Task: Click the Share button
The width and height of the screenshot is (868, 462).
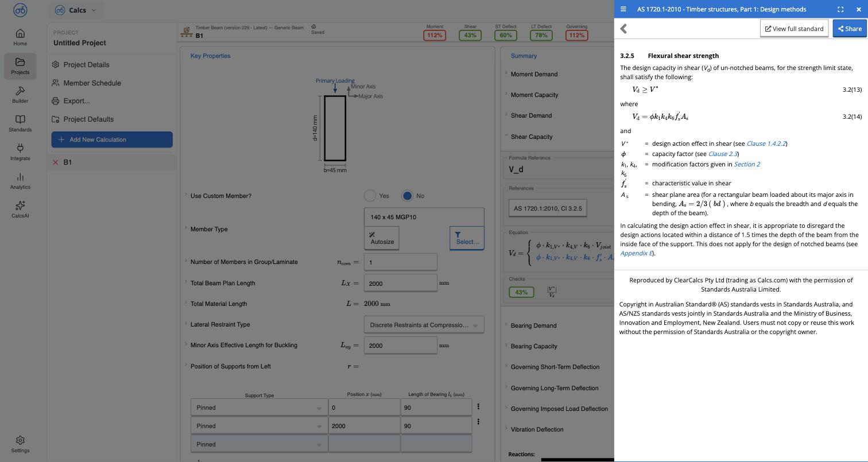Action: [849, 29]
